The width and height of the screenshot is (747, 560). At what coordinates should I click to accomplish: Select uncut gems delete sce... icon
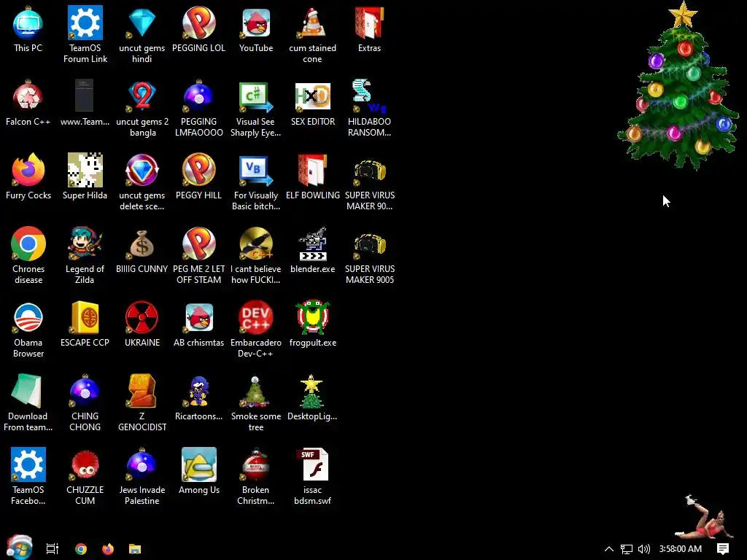(x=142, y=182)
